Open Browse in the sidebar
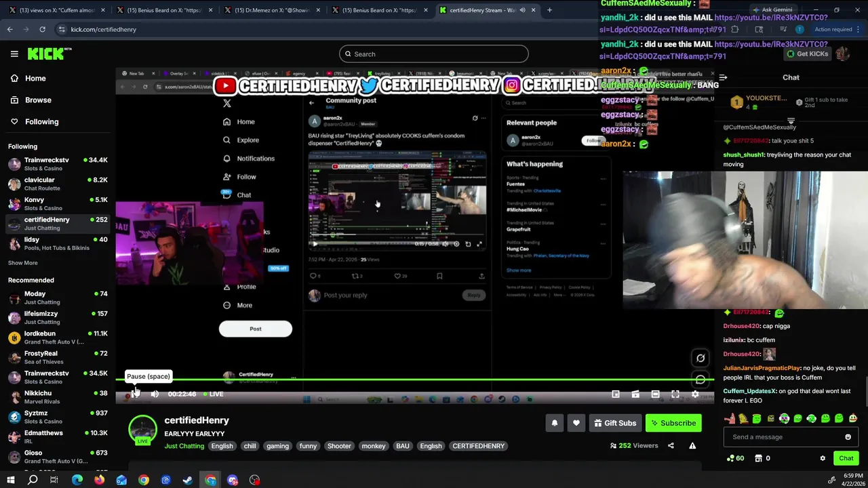Screen dimensions: 868x488 click(31, 100)
